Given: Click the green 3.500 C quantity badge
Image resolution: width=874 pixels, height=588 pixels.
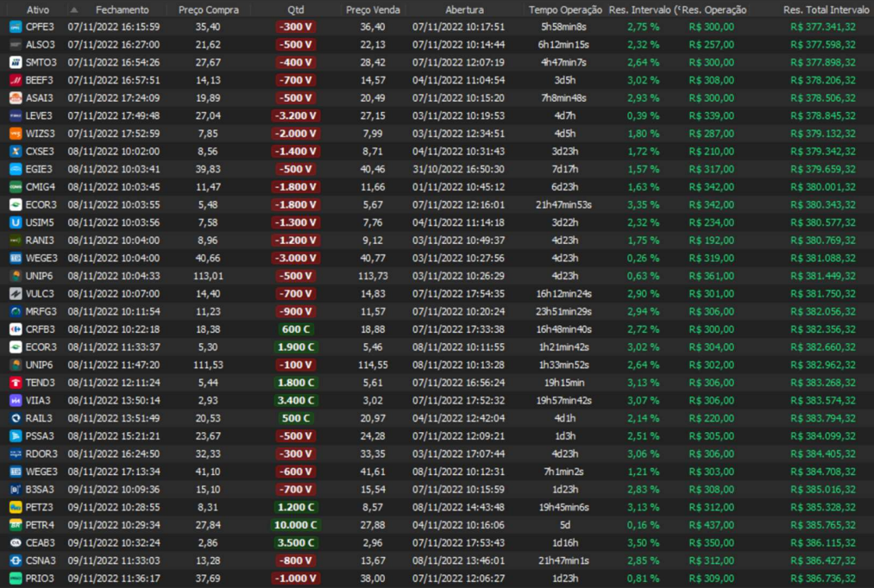Looking at the screenshot, I should [x=295, y=543].
